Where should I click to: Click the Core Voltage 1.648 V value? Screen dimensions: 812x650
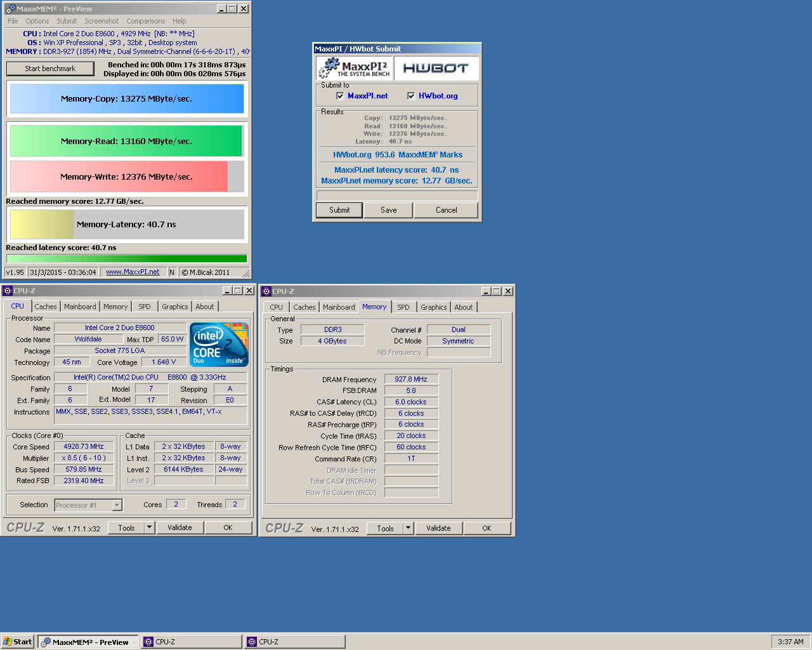pyautogui.click(x=164, y=362)
